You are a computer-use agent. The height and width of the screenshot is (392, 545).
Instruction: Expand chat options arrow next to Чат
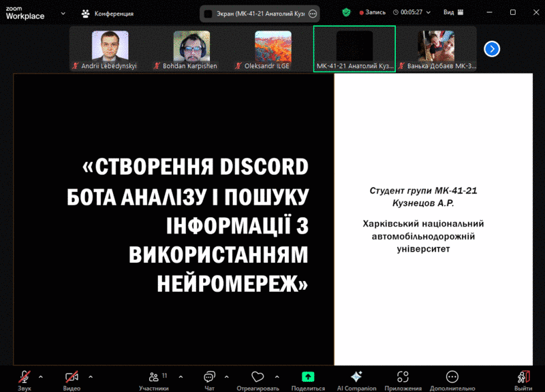pyautogui.click(x=227, y=377)
